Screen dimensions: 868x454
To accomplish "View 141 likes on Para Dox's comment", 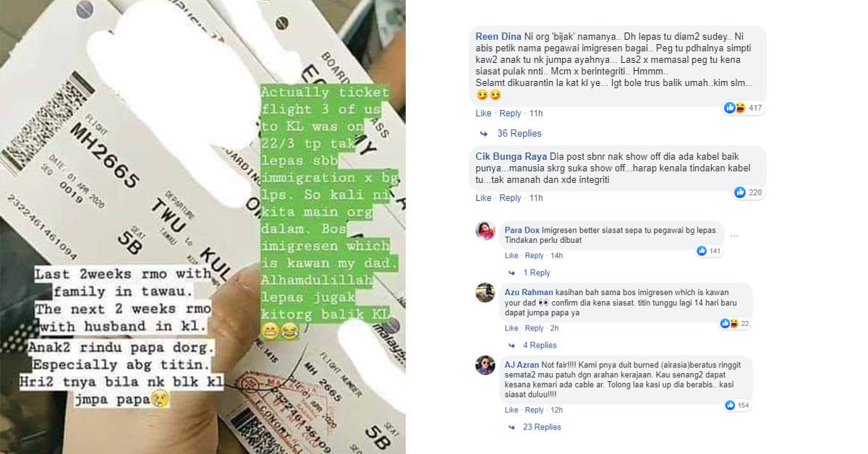I will (708, 251).
